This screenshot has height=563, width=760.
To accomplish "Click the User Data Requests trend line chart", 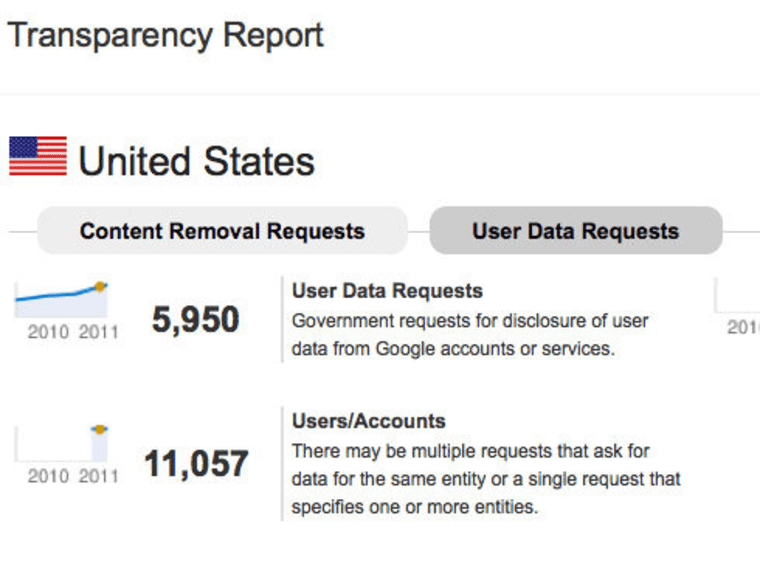I will (x=60, y=296).
